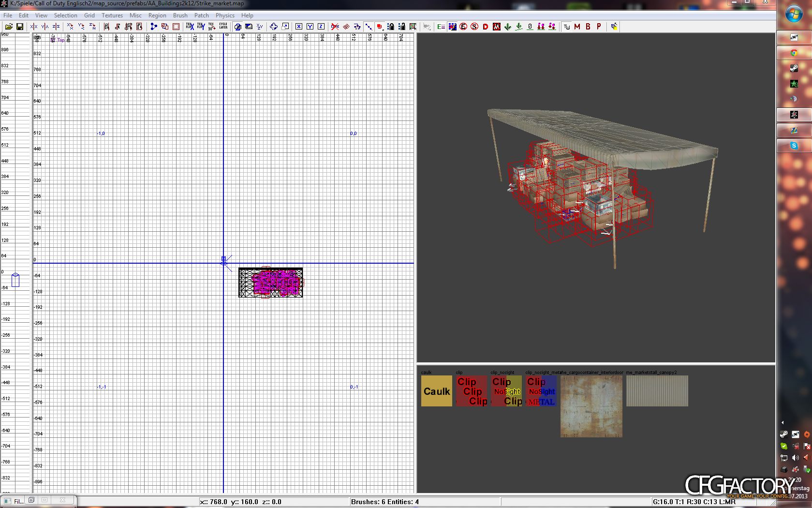The height and width of the screenshot is (508, 812).
Task: Click the red dashed selection rectangle icon
Action: (x=176, y=27)
